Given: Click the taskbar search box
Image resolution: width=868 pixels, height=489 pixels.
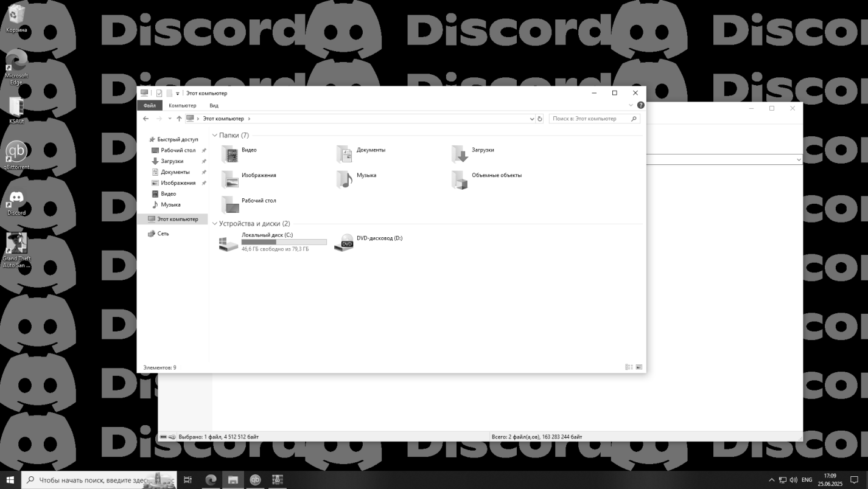Looking at the screenshot, I should coord(99,480).
